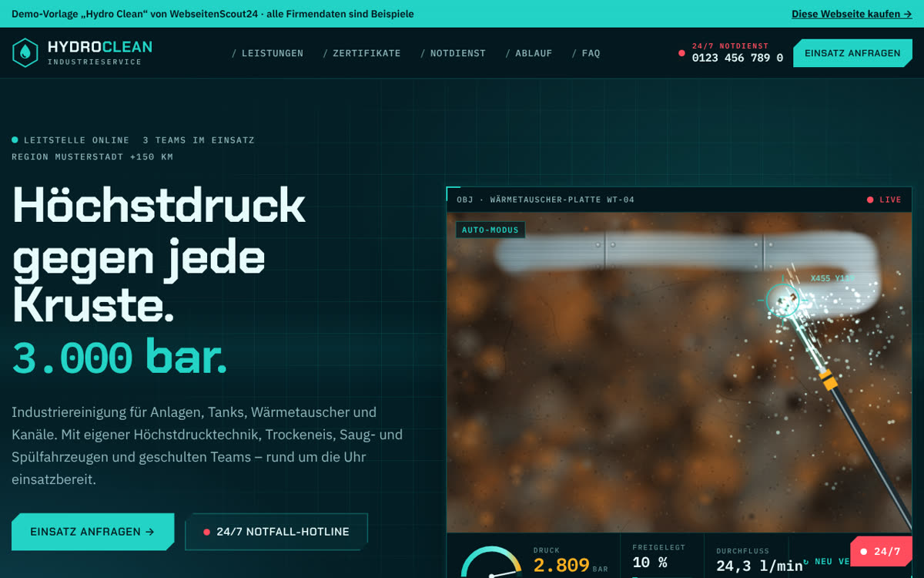Open the 24/7 Notfall-Hotline button

coord(276,532)
